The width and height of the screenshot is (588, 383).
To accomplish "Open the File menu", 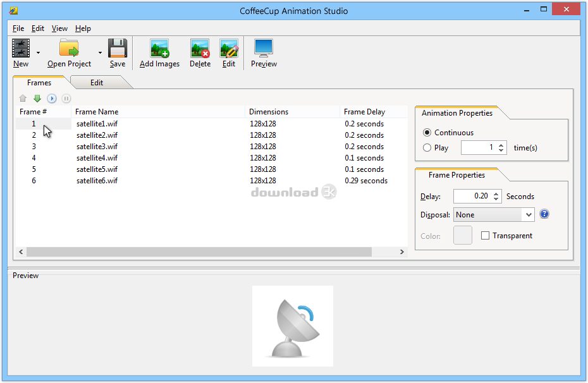I will pos(18,28).
